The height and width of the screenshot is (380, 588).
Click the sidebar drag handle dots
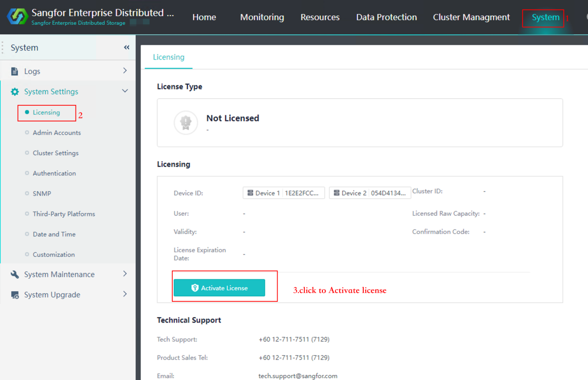[x=3, y=48]
